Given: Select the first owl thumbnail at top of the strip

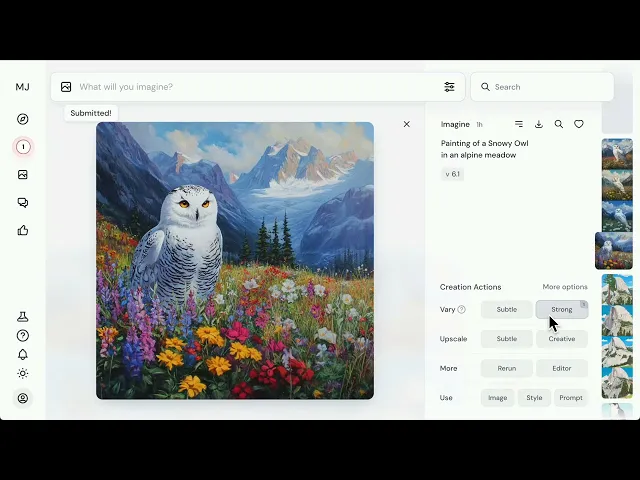Looking at the screenshot, I should (617, 154).
